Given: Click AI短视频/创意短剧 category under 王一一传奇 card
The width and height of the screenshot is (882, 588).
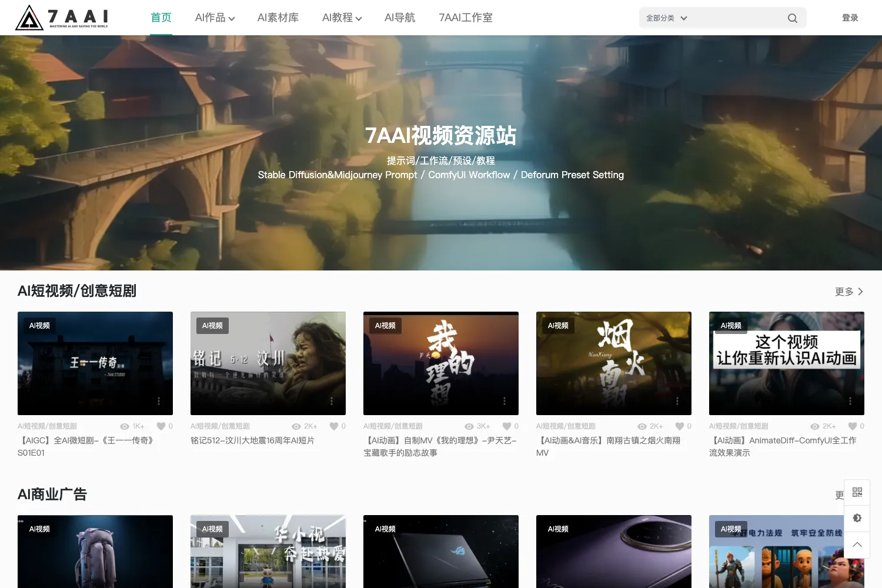Looking at the screenshot, I should tap(47, 426).
